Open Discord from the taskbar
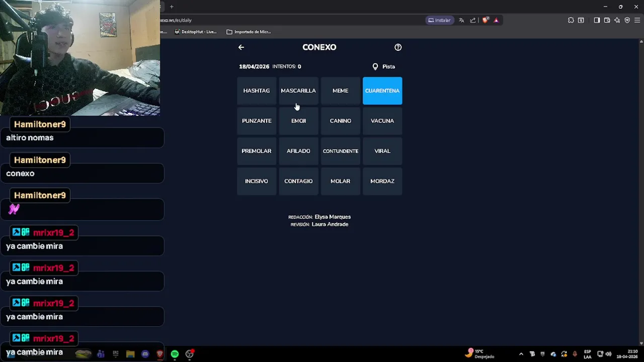The image size is (644, 362). [x=145, y=354]
